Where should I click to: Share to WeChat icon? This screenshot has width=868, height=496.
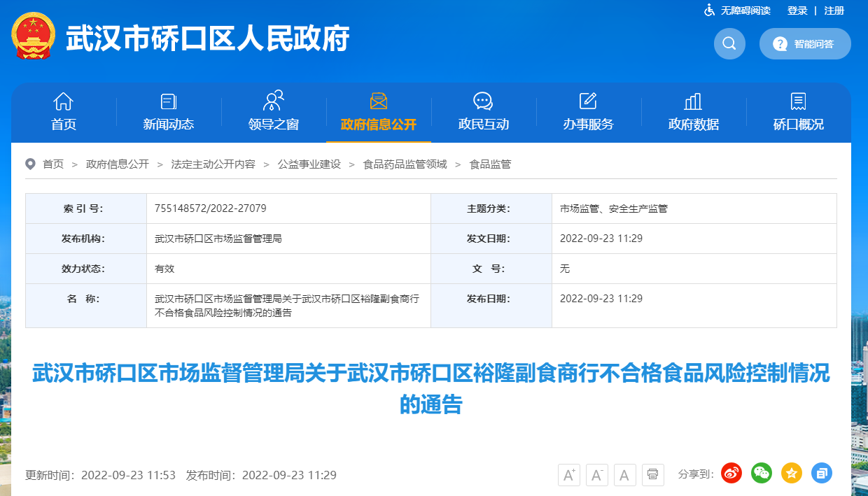762,474
